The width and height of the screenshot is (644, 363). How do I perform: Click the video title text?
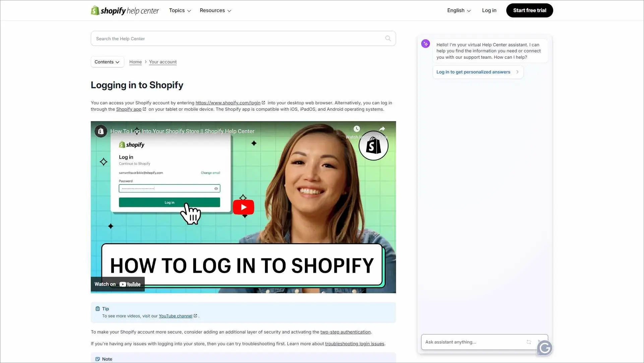(182, 131)
